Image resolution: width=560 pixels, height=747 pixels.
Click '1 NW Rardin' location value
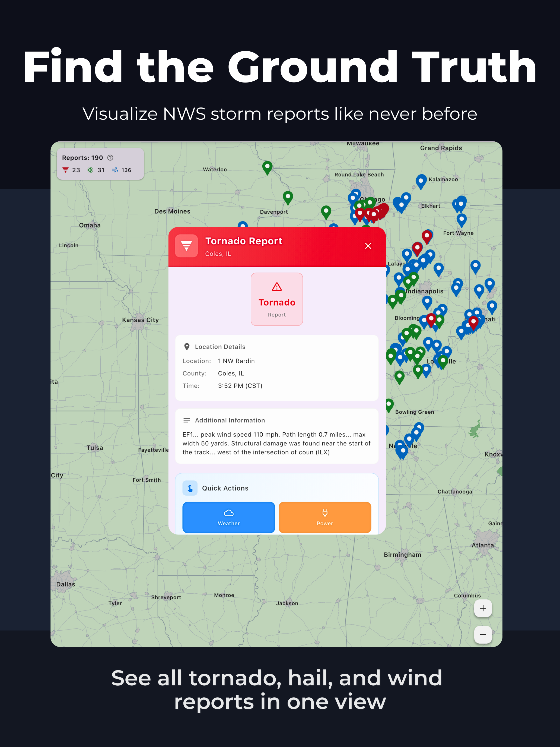pos(236,361)
